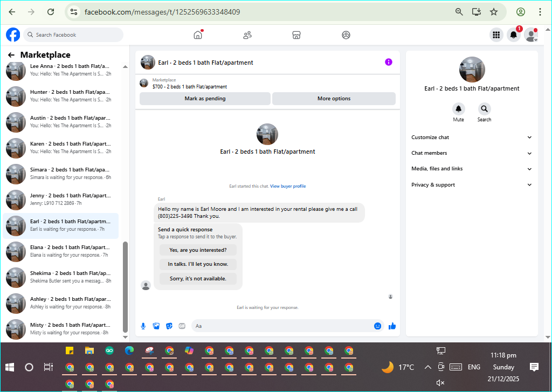Open View buyer profile link
The image size is (552, 392).
(288, 187)
